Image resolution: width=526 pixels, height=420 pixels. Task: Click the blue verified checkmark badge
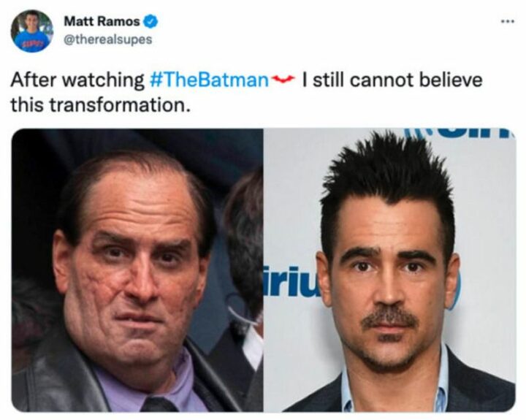(151, 21)
